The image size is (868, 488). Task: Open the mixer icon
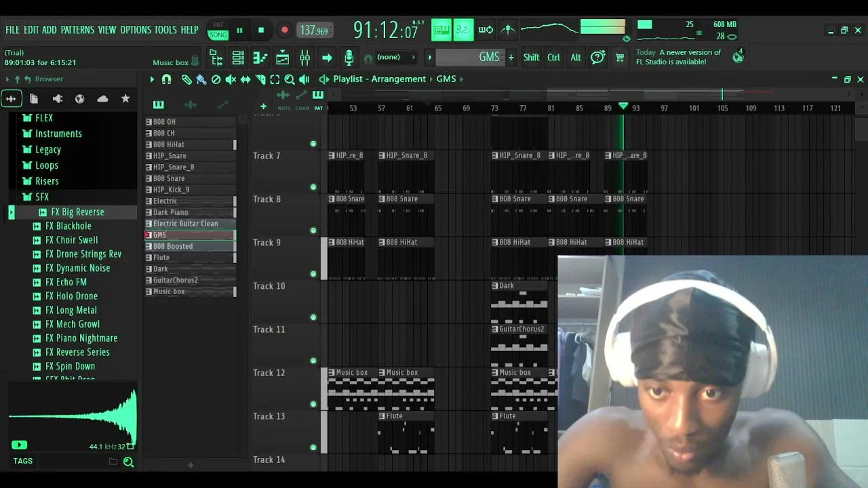(304, 58)
